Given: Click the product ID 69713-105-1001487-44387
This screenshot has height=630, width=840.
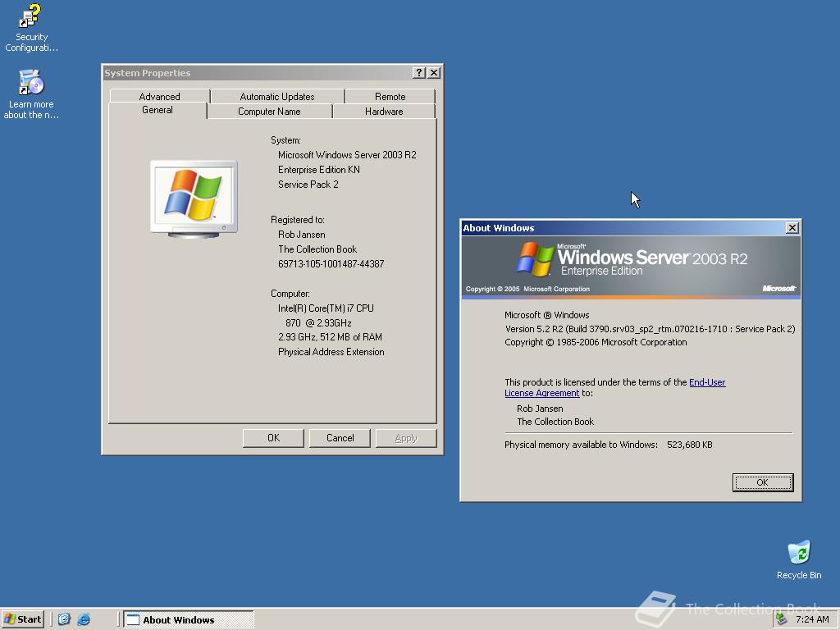Looking at the screenshot, I should click(331, 264).
